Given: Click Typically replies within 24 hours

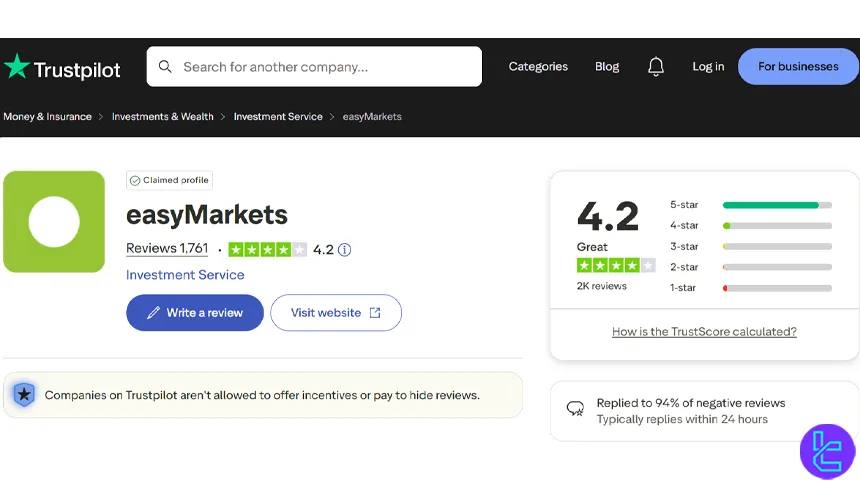Looking at the screenshot, I should (682, 419).
